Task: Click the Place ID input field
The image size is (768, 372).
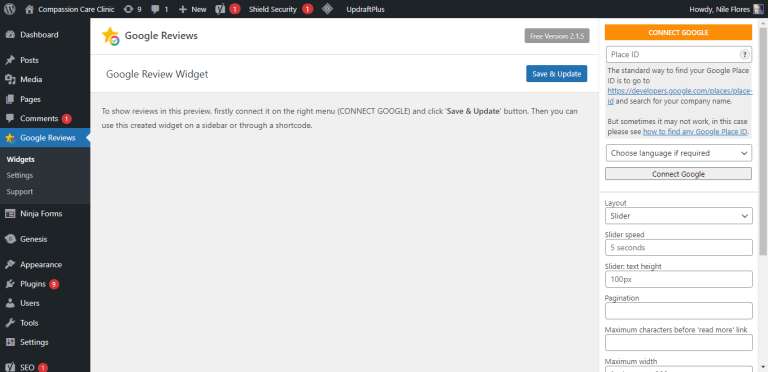Action: tap(678, 54)
